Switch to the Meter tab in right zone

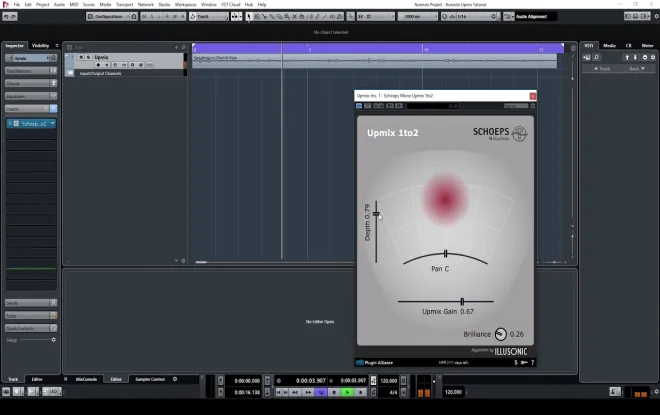pos(647,45)
